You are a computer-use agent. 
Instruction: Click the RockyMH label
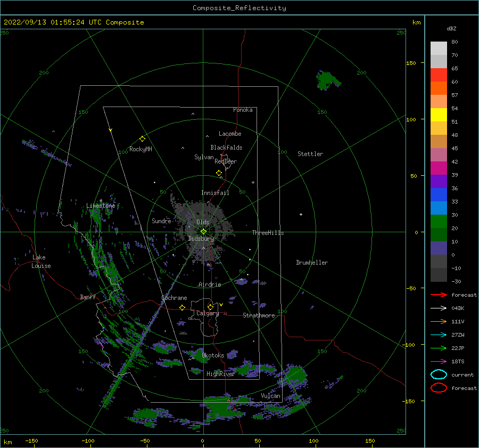tap(141, 149)
